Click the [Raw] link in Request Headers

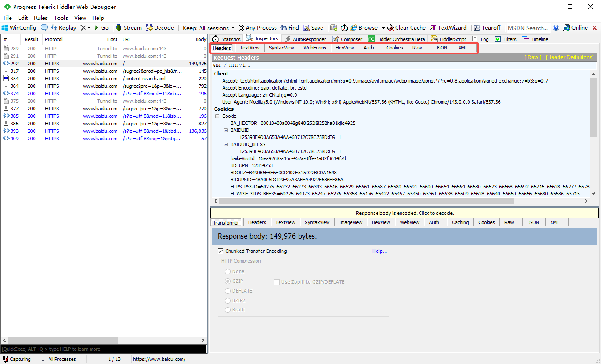coord(533,57)
